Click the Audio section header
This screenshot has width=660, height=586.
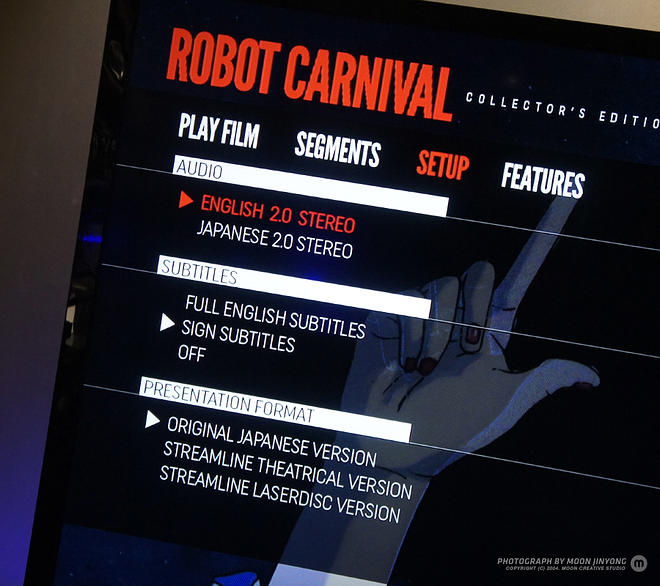click(x=311, y=186)
